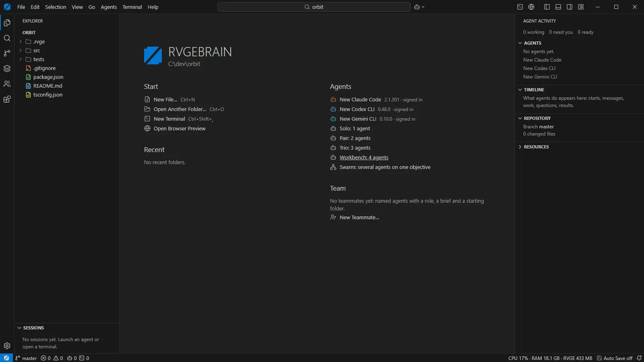Click Open Browser Preview

click(180, 128)
